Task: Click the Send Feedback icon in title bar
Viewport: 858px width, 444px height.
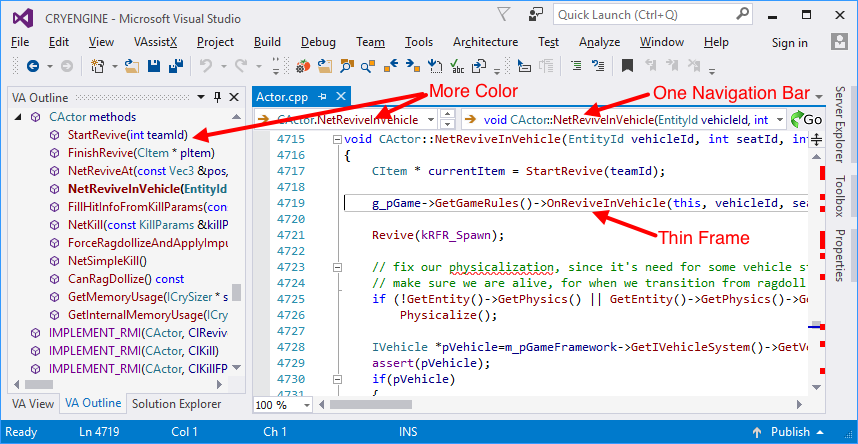Action: pyautogui.click(x=536, y=14)
